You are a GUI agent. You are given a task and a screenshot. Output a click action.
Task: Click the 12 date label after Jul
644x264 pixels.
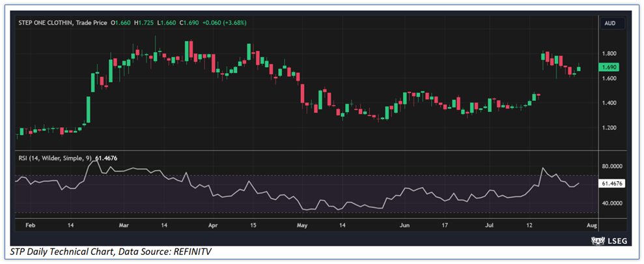click(529, 226)
